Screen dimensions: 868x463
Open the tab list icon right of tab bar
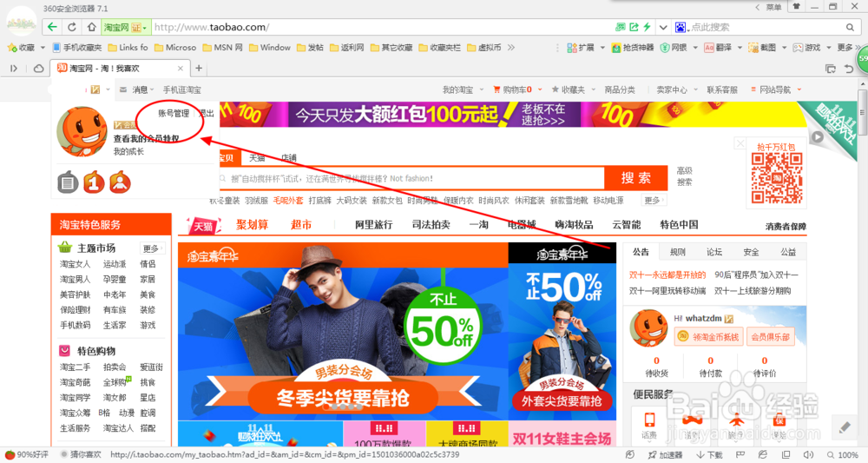point(831,68)
